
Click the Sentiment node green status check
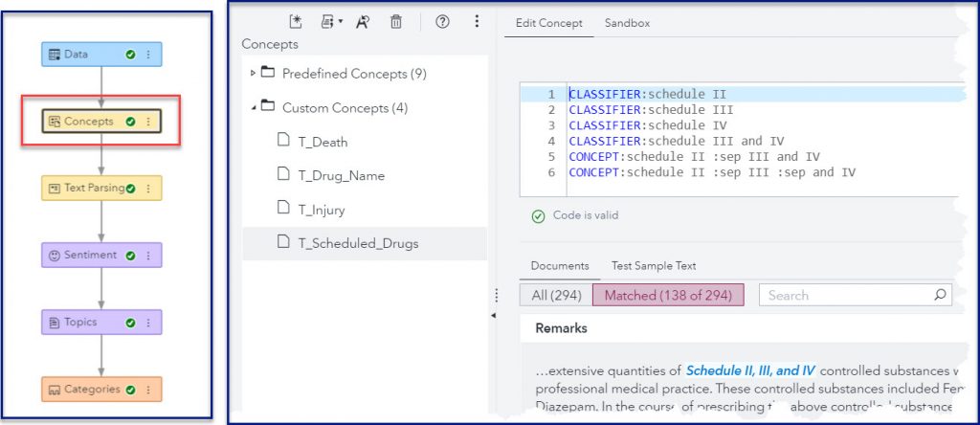click(130, 256)
